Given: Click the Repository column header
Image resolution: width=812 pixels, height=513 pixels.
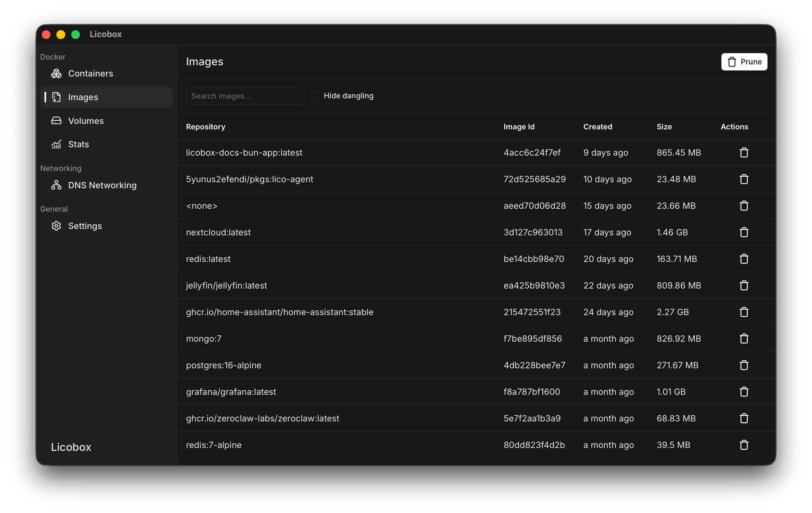Looking at the screenshot, I should (206, 127).
